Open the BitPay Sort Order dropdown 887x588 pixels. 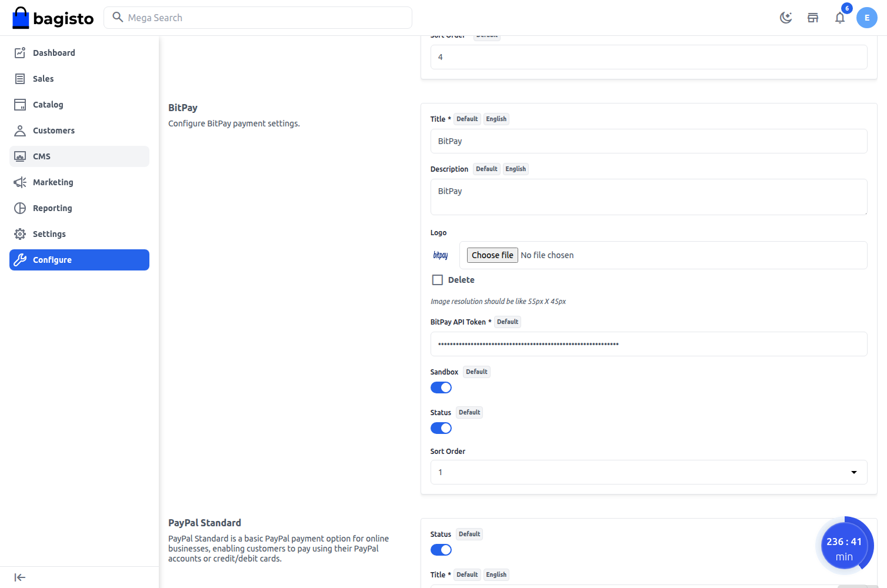pos(649,472)
